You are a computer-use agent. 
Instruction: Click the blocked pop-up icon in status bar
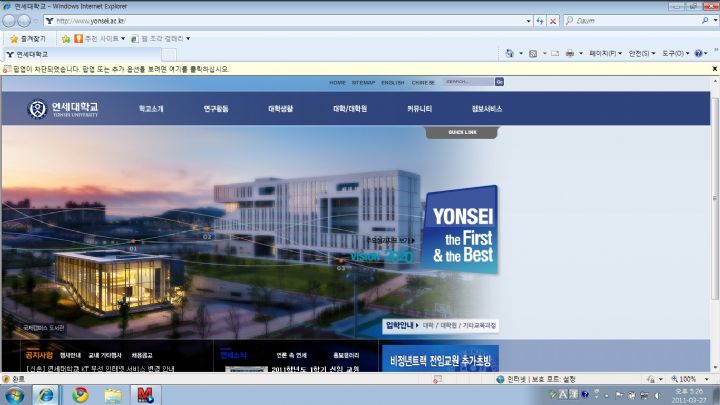(x=437, y=379)
